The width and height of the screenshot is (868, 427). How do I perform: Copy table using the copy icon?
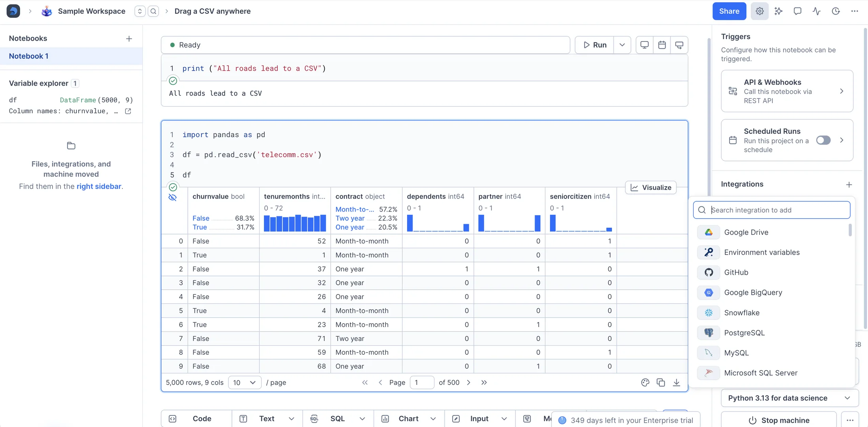tap(661, 382)
